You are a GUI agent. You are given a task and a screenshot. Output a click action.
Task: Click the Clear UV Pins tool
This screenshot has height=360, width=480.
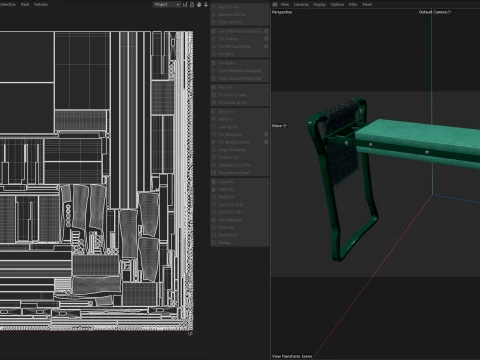click(x=240, y=22)
